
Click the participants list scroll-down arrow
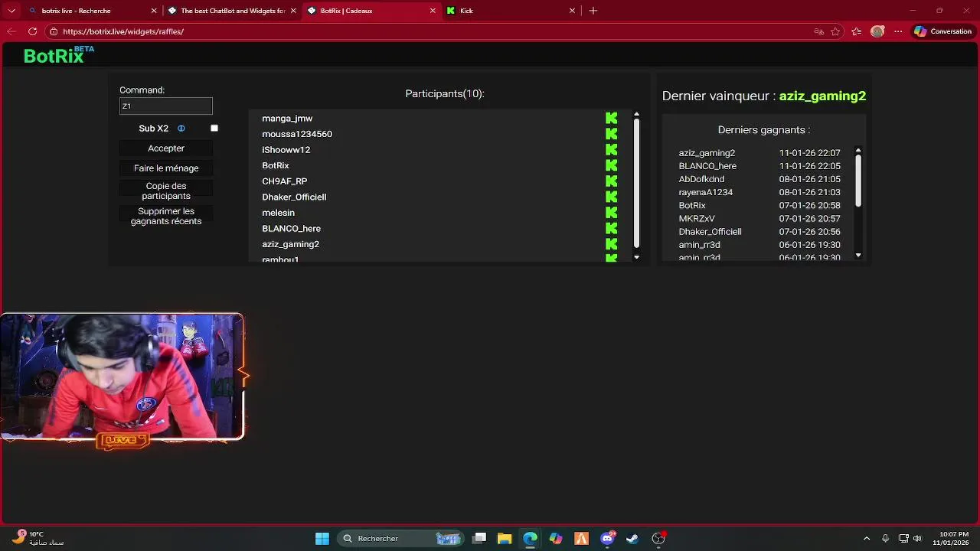pos(636,257)
